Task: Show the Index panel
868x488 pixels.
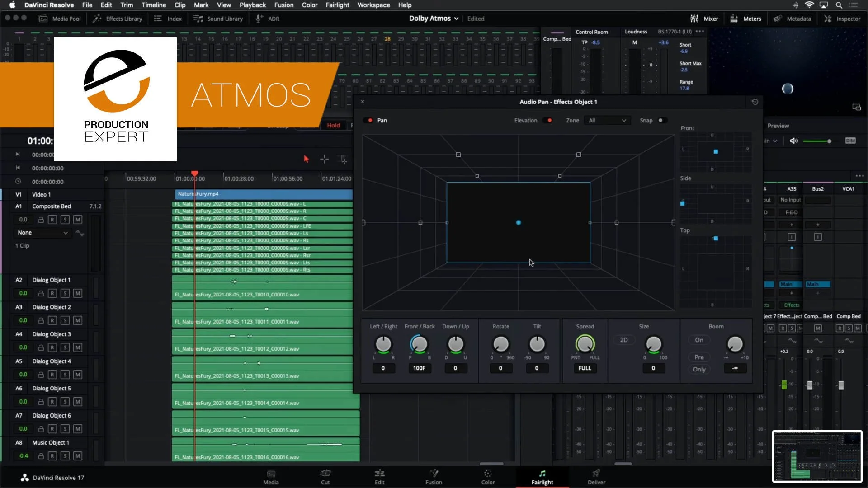Action: click(167, 19)
